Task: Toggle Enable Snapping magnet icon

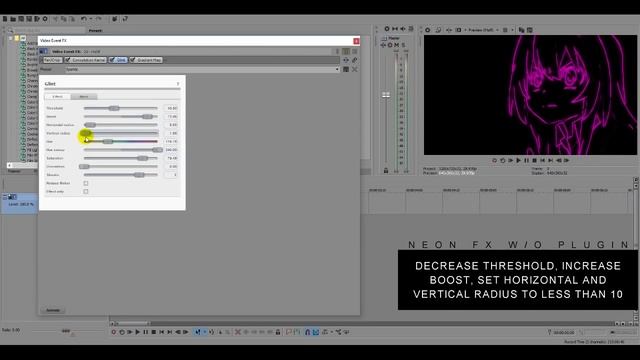Action: (308, 332)
